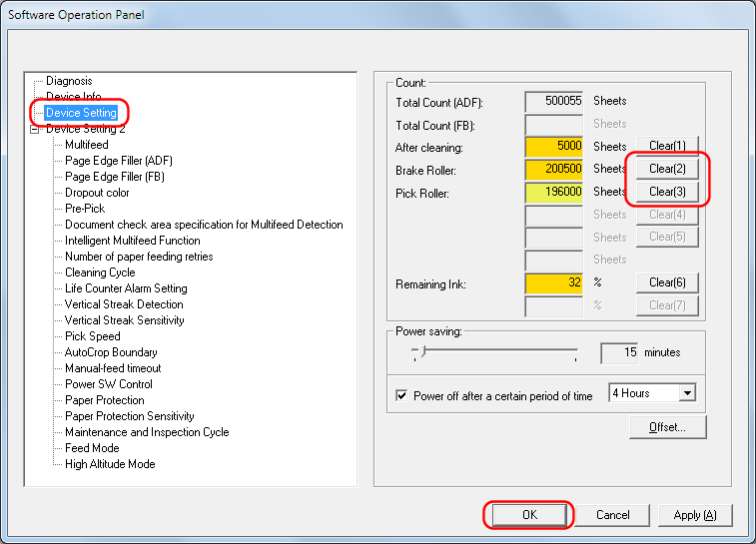Enable Power off after certain period checkbox
This screenshot has height=544, width=756.
pyautogui.click(x=402, y=395)
